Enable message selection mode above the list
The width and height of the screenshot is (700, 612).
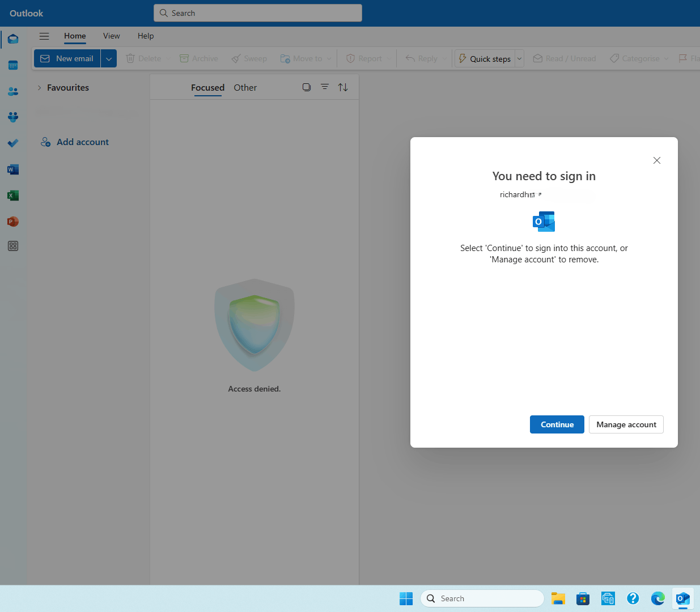[307, 87]
